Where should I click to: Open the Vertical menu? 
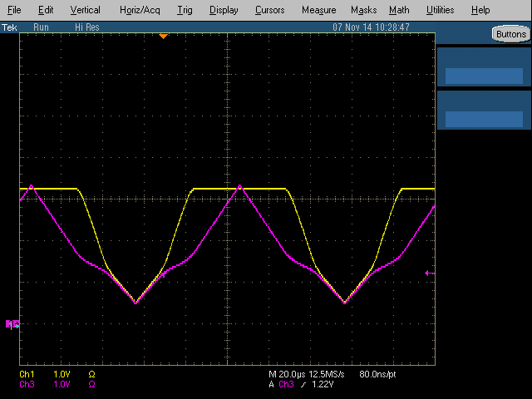tap(85, 10)
